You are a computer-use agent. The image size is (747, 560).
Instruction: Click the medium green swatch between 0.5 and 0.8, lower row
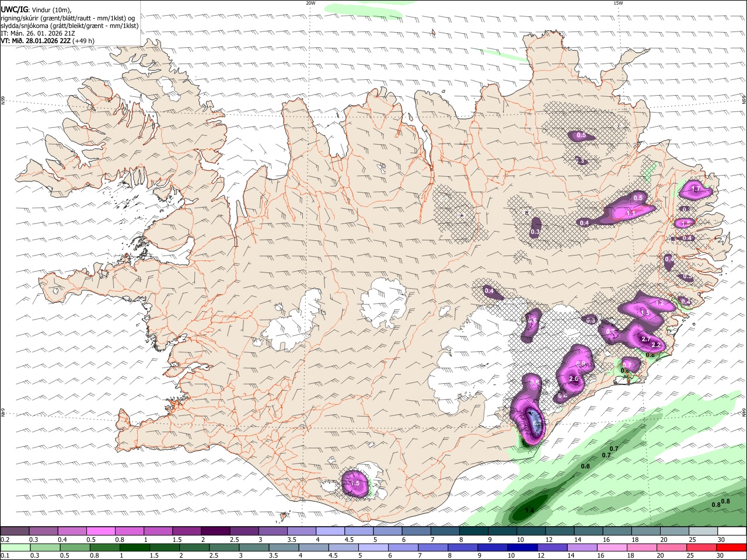74,547
